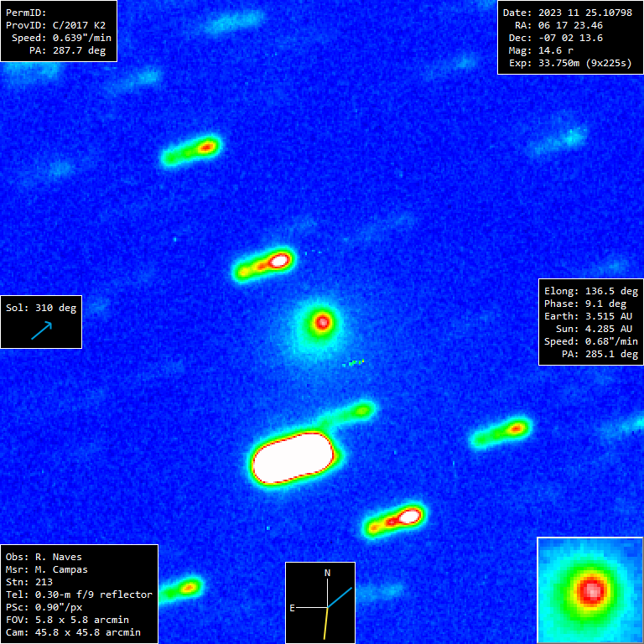Click the yellow line in the compass box
The width and height of the screenshot is (644, 644).
tap(326, 623)
